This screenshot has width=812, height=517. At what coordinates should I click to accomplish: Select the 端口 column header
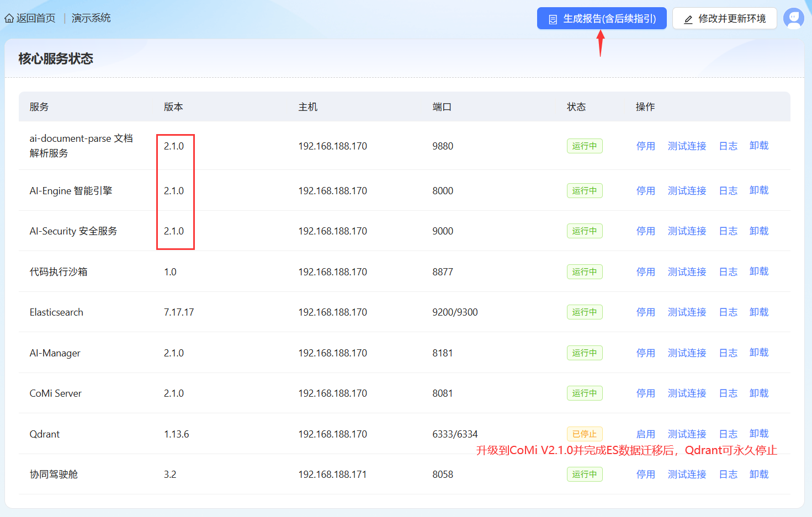[x=442, y=106]
